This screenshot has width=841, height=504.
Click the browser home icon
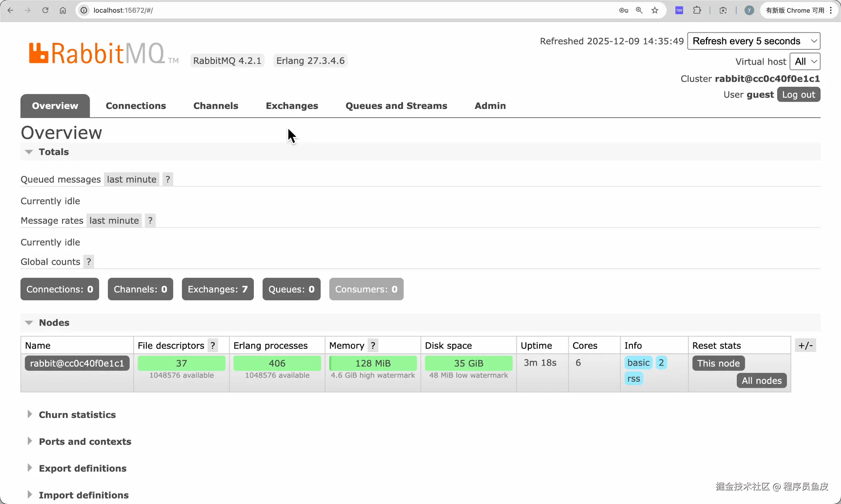(63, 10)
